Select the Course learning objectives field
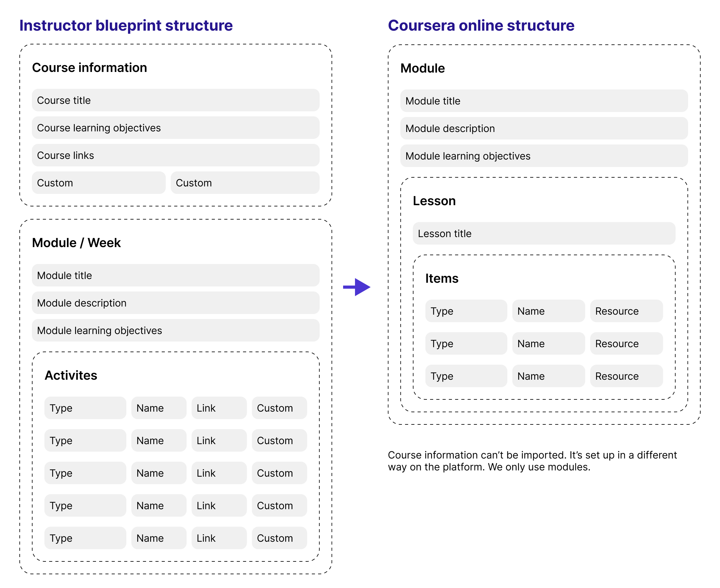Image resolution: width=720 pixels, height=588 pixels. pos(175,128)
